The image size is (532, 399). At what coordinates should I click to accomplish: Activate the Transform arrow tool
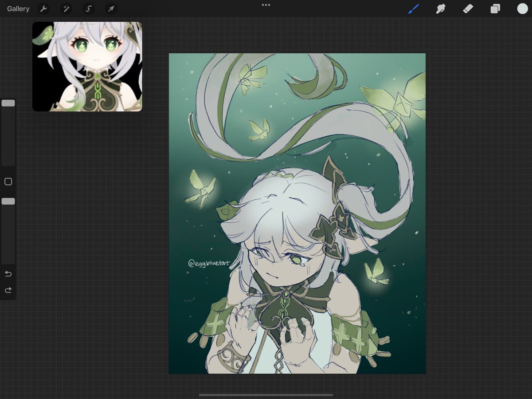click(x=111, y=8)
